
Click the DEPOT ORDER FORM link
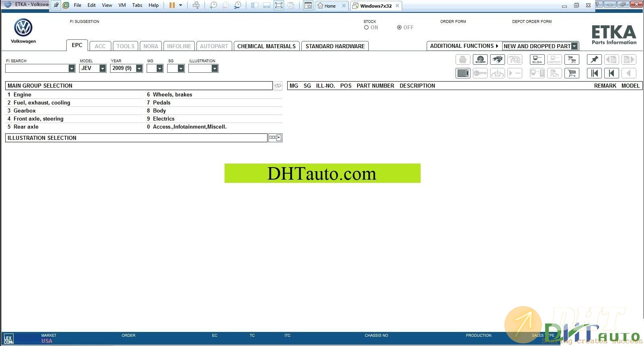pyautogui.click(x=532, y=22)
